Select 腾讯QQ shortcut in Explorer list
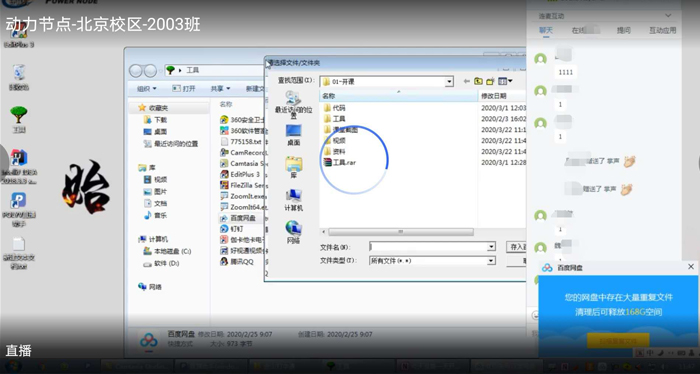 click(237, 262)
